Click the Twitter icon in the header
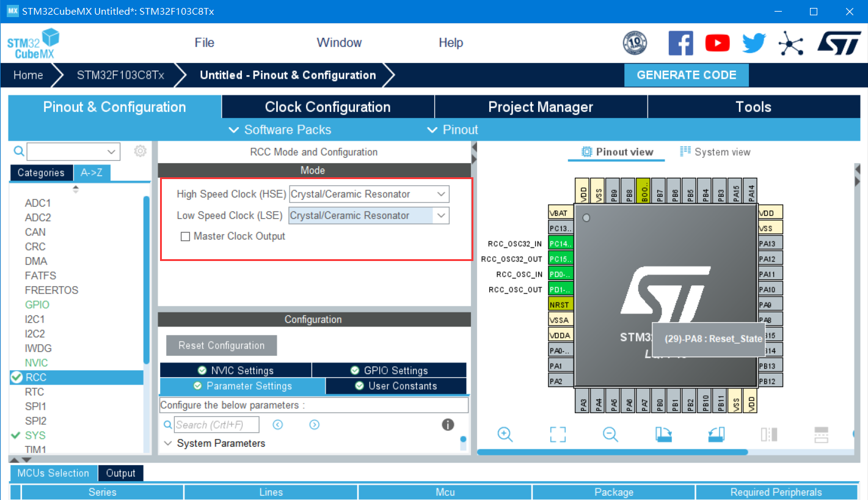The height and width of the screenshot is (500, 868). click(x=754, y=43)
